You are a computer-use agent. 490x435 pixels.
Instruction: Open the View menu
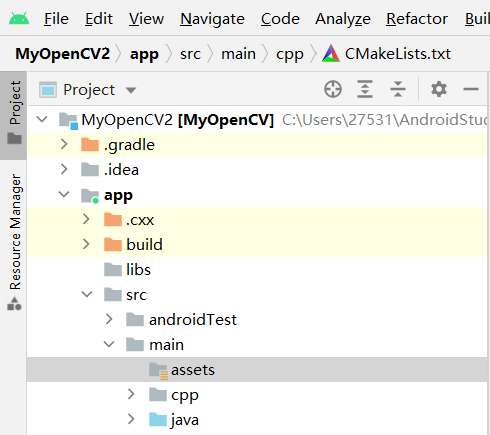[146, 19]
